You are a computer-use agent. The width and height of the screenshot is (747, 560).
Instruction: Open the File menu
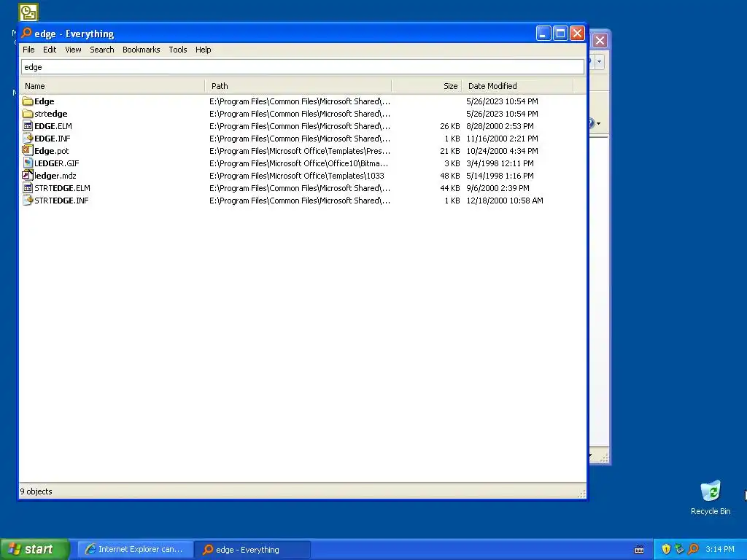(x=28, y=50)
